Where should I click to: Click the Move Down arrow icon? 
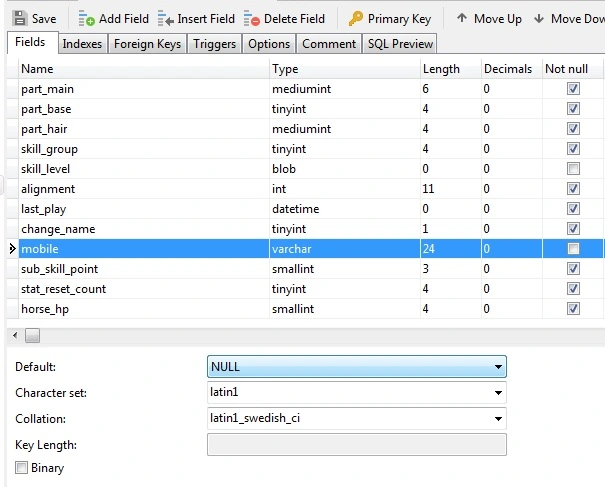point(540,18)
